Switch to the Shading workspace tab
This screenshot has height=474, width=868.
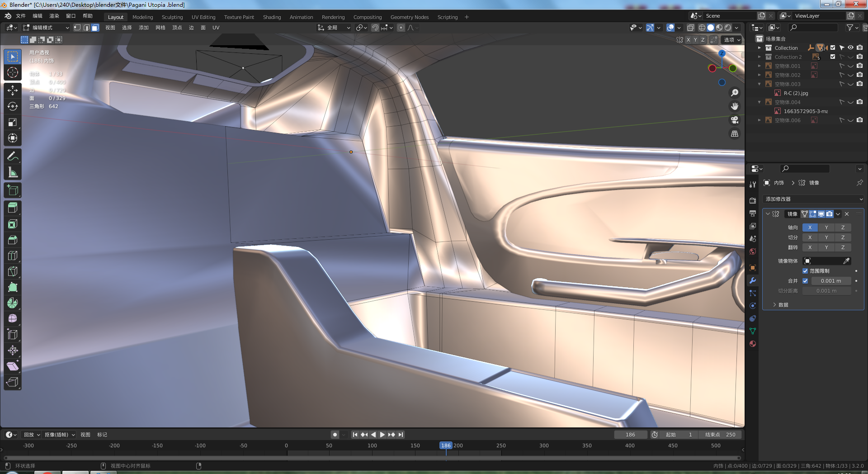[x=272, y=17]
